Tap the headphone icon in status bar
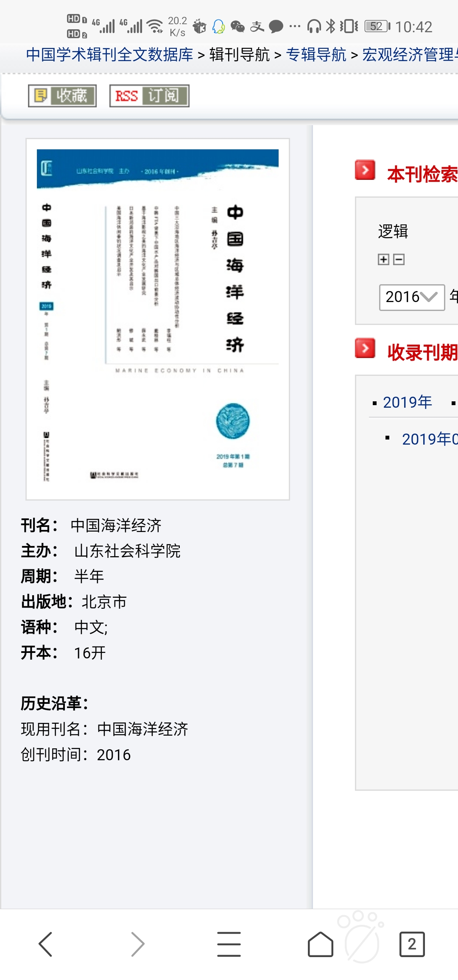 (x=314, y=26)
